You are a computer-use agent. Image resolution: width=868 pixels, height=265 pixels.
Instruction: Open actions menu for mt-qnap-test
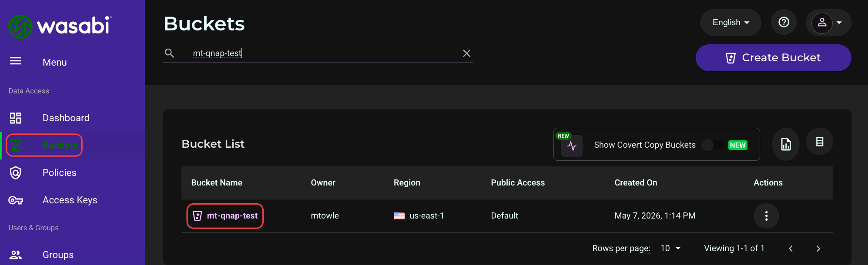(x=766, y=216)
